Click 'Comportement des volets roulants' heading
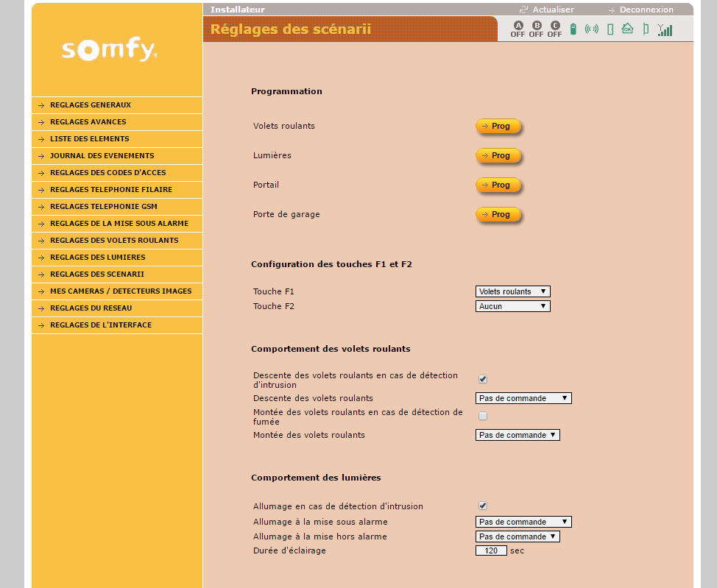This screenshot has width=717, height=588. point(331,349)
